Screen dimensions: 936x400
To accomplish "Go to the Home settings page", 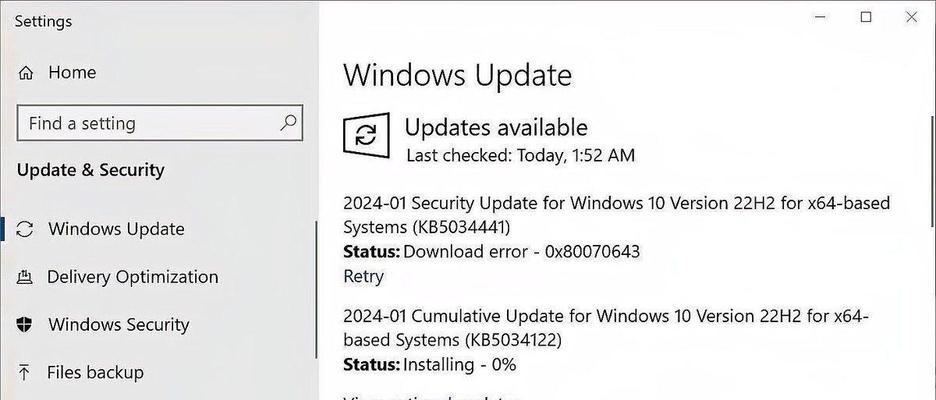I will point(72,73).
